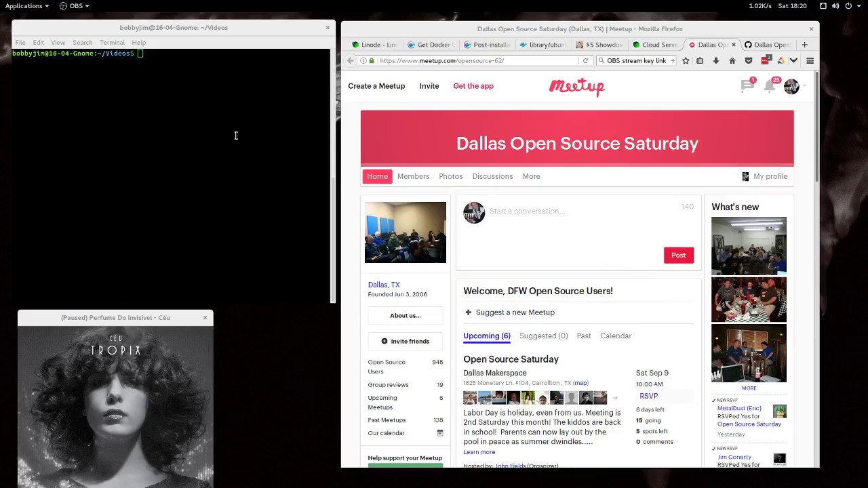The height and width of the screenshot is (488, 868).
Task: Open Meetup messages icon
Action: tap(747, 85)
